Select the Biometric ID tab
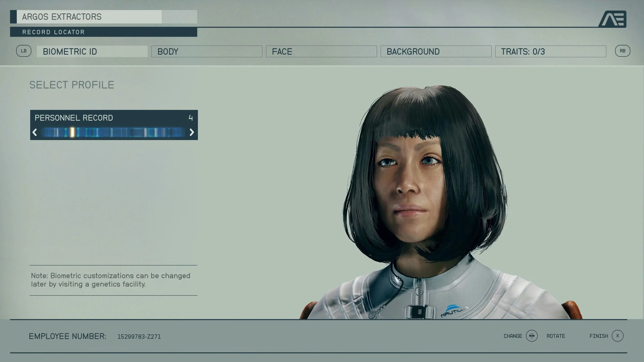Screen dimensions: 644x362 coord(92,51)
